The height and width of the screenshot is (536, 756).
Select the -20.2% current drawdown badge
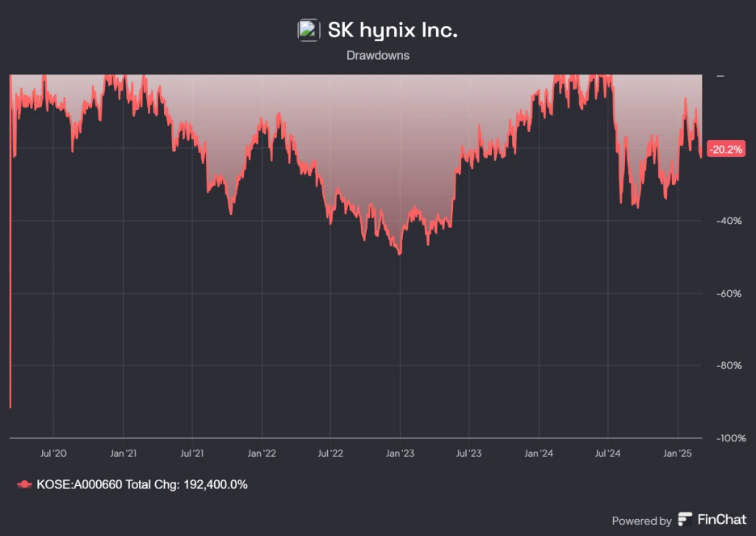726,149
